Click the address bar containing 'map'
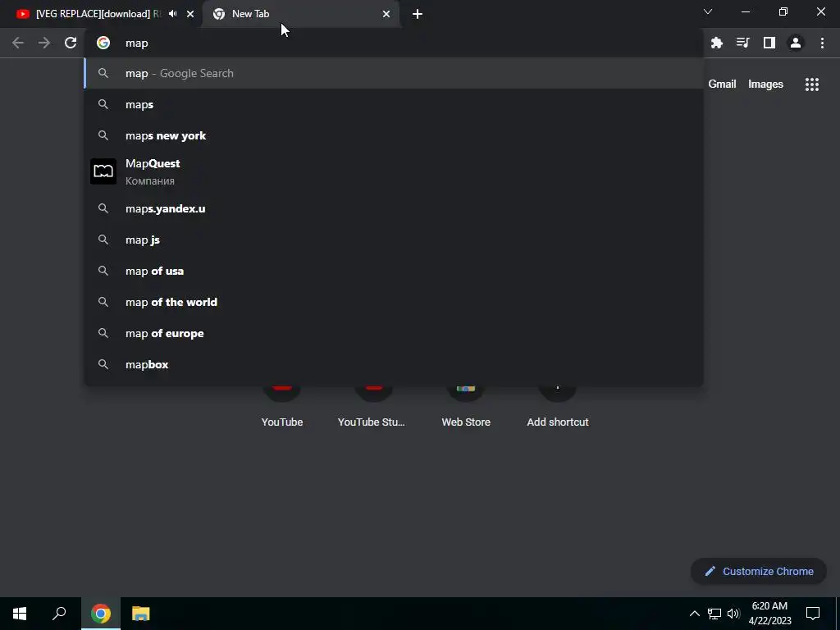 click(x=394, y=43)
